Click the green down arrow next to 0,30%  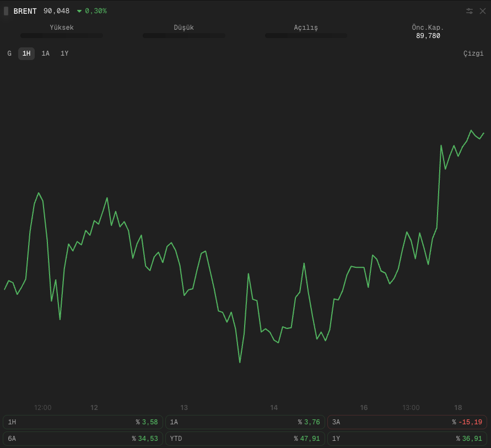tap(79, 11)
